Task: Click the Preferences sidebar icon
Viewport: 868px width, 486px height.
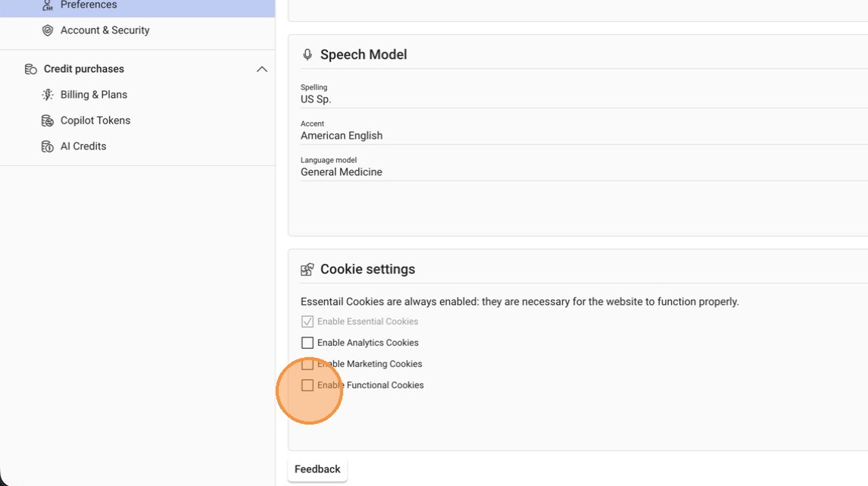Action: tap(48, 5)
